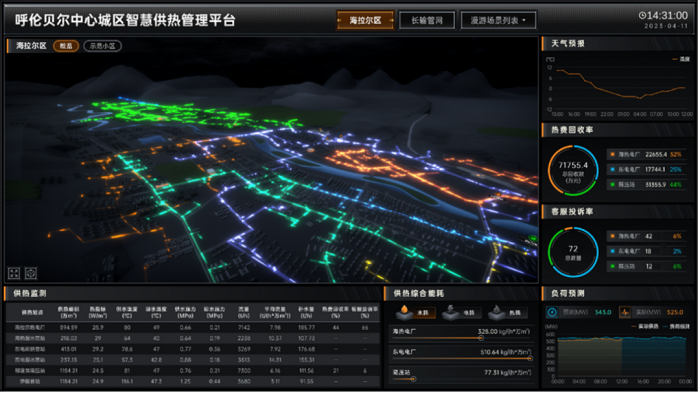Screen dimensions: 700x396
Task: Select the first row in 供热监测 table
Action: click(192, 328)
